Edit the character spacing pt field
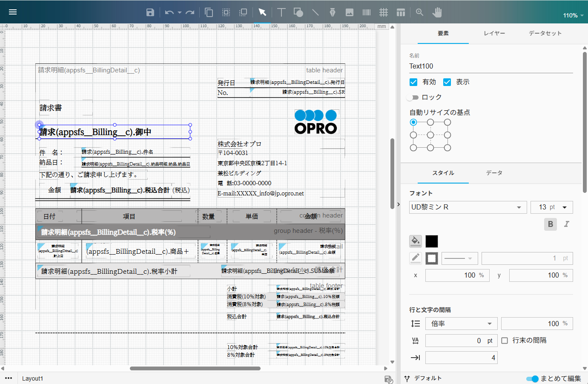The height and width of the screenshot is (384, 588). point(461,341)
